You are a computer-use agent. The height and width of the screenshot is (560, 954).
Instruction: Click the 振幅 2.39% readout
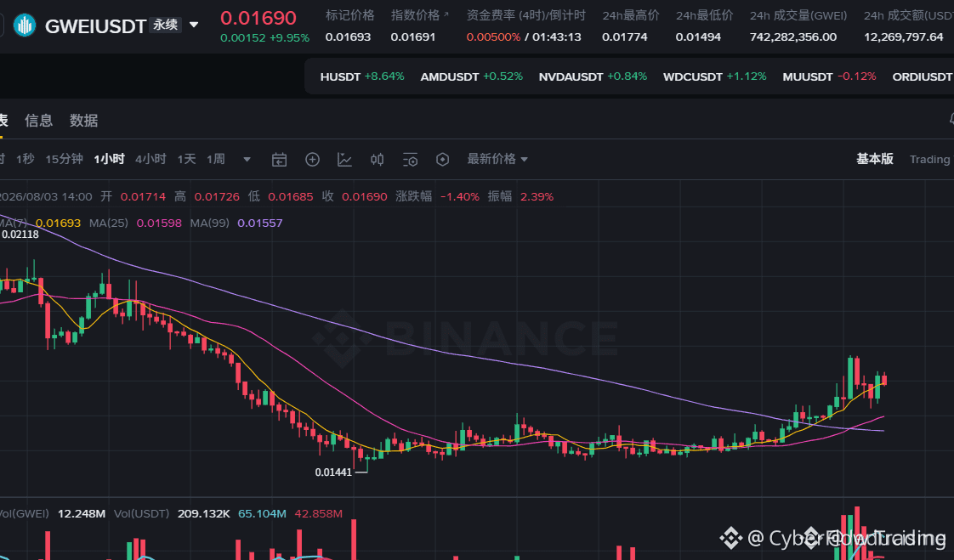click(521, 196)
